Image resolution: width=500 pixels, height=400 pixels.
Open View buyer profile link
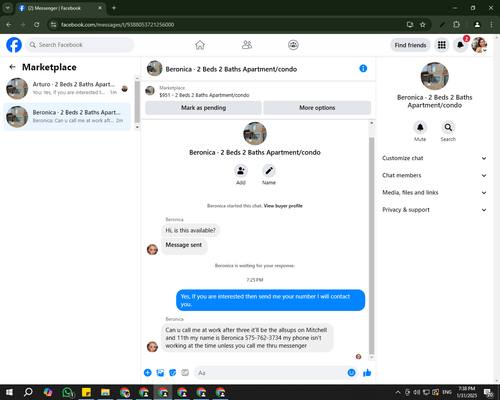[x=283, y=206]
